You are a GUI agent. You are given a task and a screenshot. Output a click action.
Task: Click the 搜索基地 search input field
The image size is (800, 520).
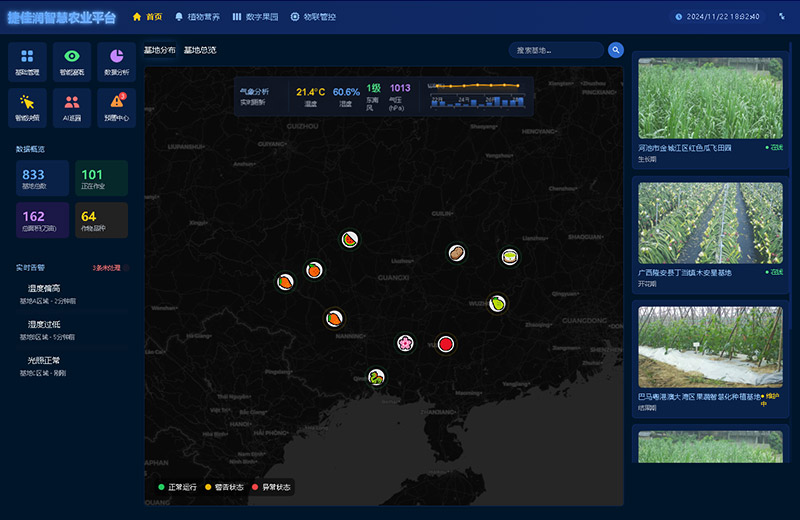point(556,50)
